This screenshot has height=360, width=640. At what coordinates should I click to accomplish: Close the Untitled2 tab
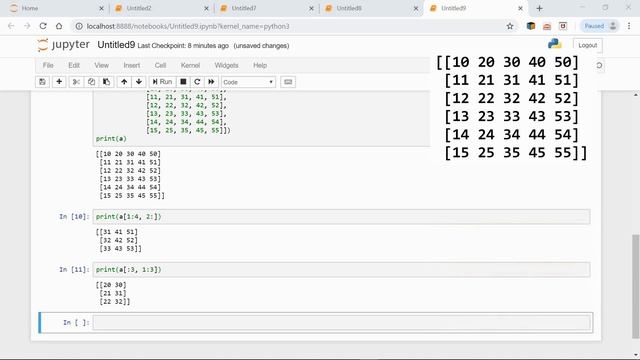[x=207, y=8]
